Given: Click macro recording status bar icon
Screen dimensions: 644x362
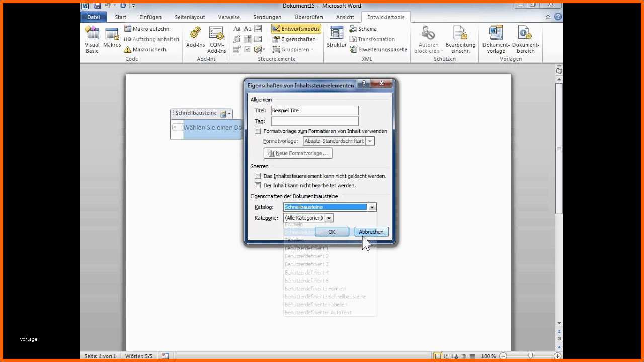Looking at the screenshot, I should 165,356.
